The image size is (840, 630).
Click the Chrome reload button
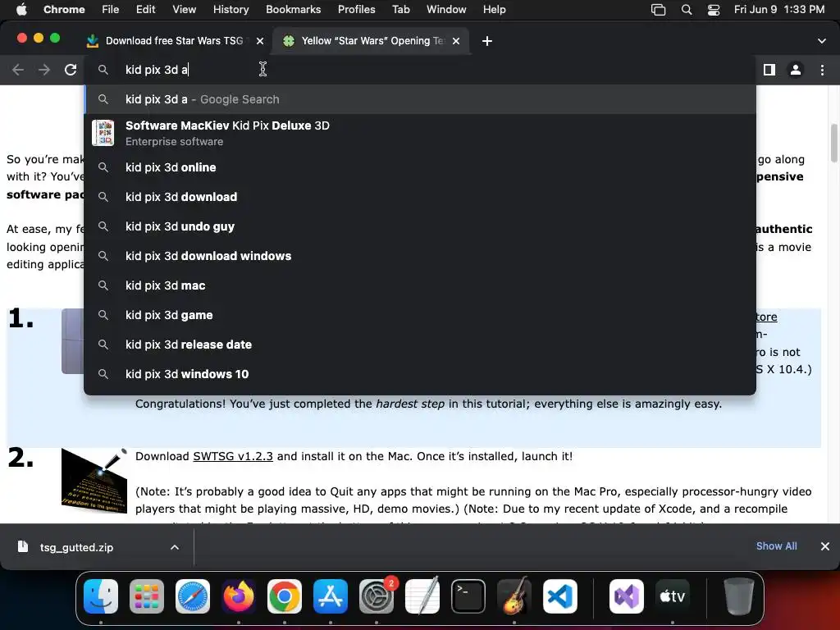click(x=71, y=70)
